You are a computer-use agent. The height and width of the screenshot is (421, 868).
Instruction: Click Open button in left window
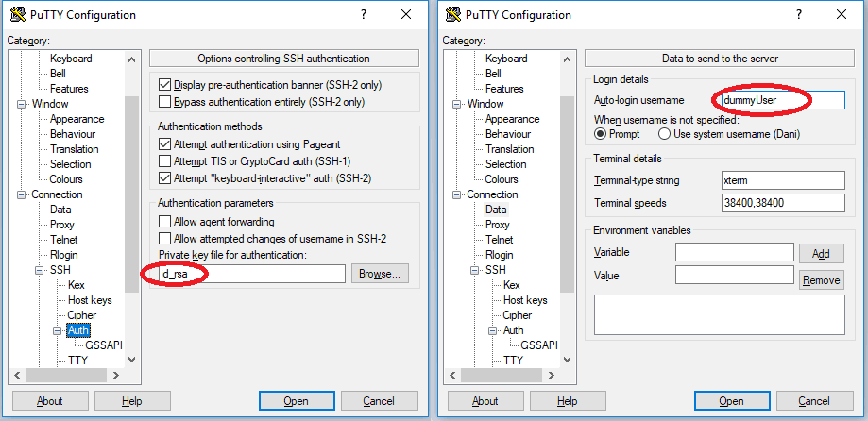coord(297,401)
